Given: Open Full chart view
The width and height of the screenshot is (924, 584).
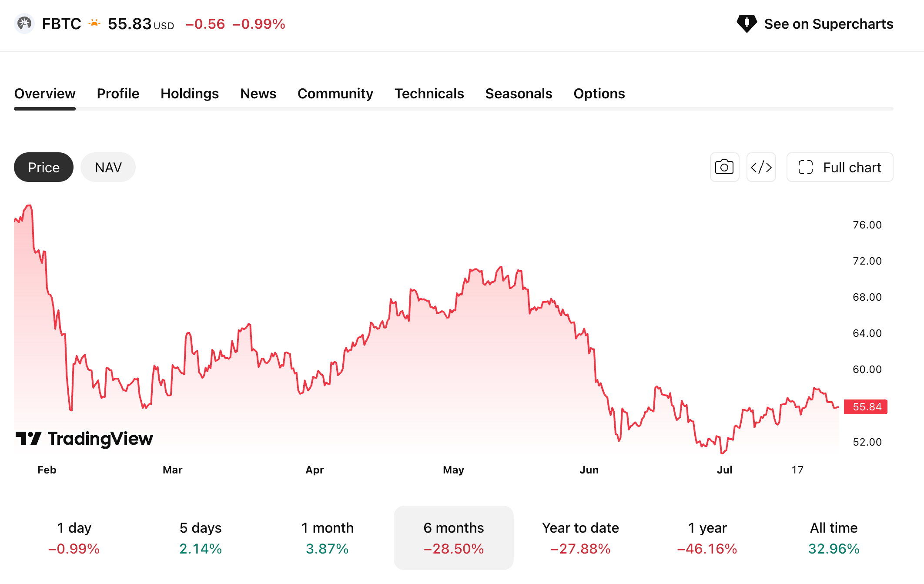Looking at the screenshot, I should (x=840, y=167).
